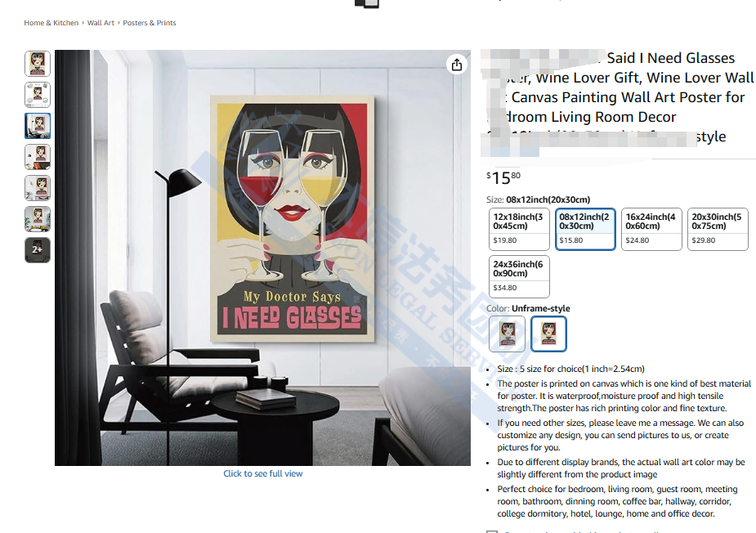Choose size 20x30inch(50x75cm) for $29.80
The width and height of the screenshot is (756, 533).
pos(718,229)
